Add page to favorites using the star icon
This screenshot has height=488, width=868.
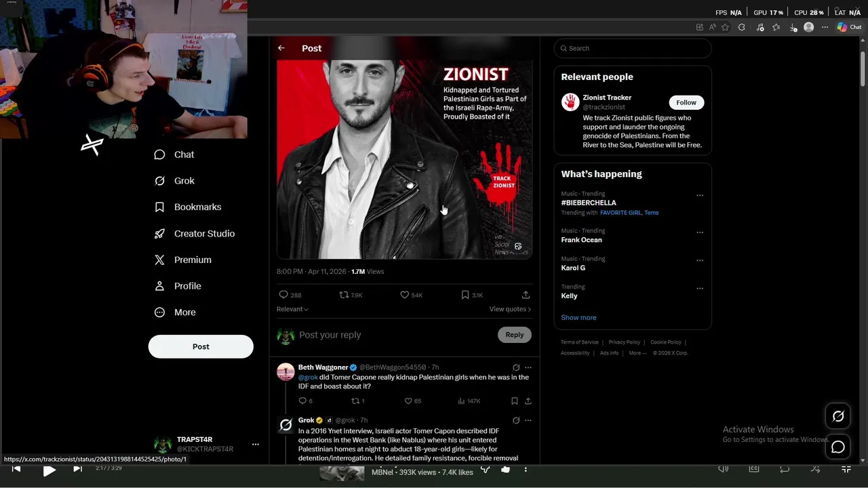click(725, 27)
